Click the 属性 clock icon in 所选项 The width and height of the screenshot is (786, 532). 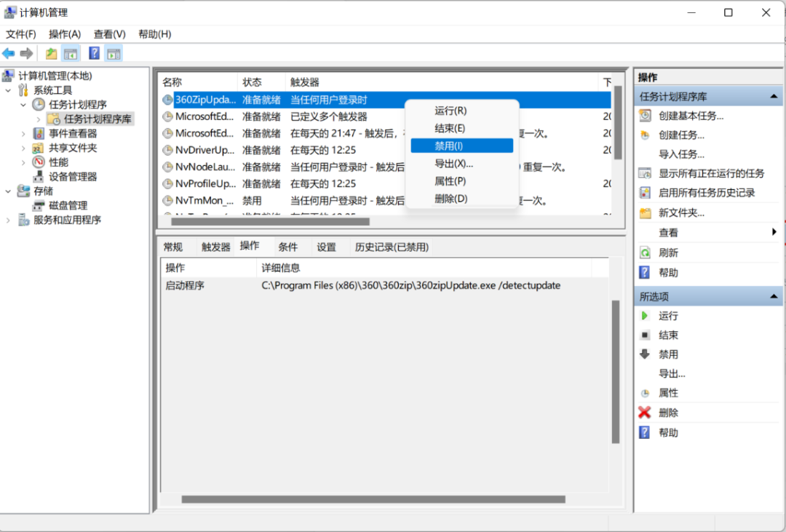[x=645, y=393]
